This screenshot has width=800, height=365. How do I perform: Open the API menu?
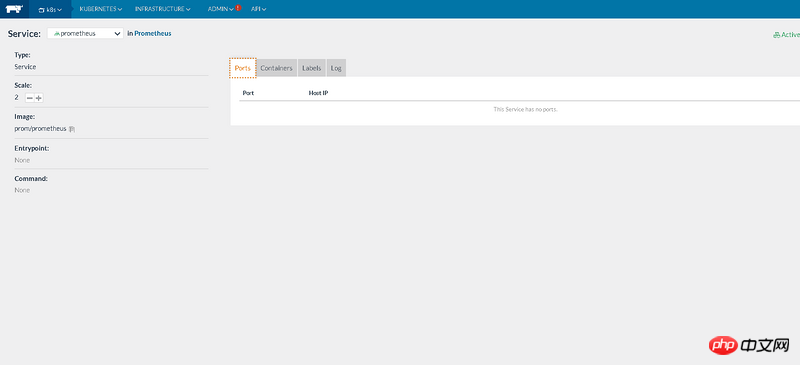[258, 9]
